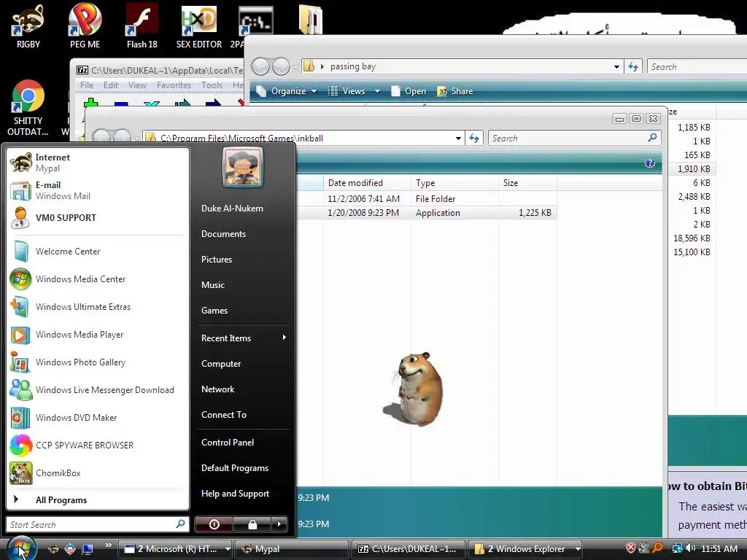Open Welcome Center

tap(98, 252)
